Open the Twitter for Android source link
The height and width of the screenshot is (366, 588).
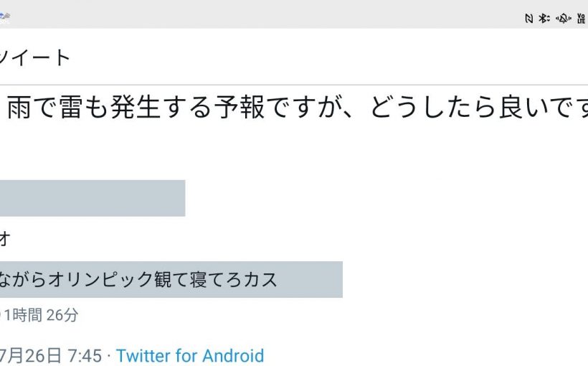(190, 355)
